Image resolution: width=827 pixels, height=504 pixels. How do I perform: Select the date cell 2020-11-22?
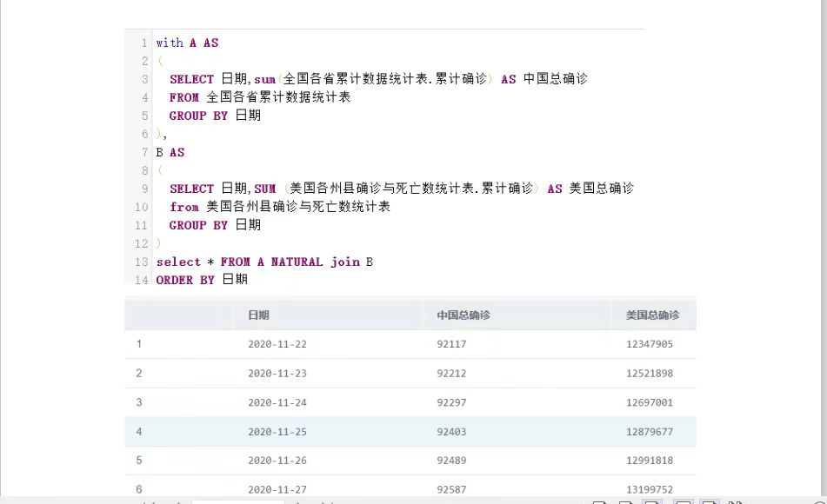coord(277,344)
